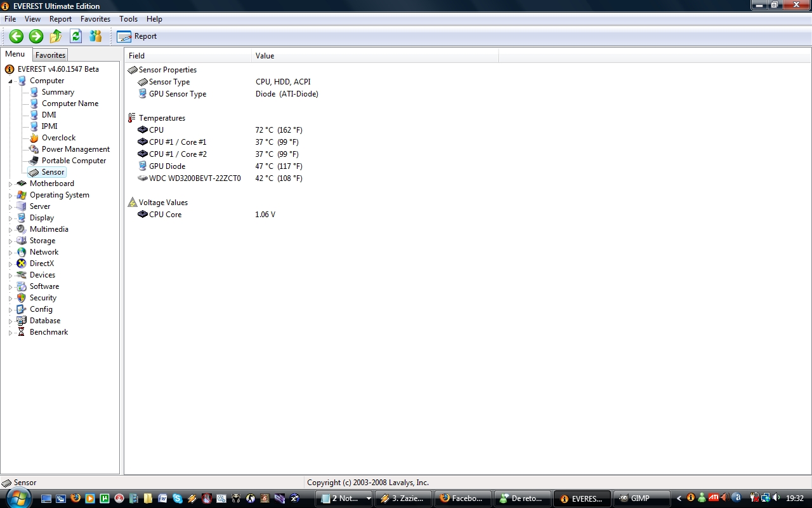
Task: Select the CPU temperature row showing 72 °C
Action: 219,130
